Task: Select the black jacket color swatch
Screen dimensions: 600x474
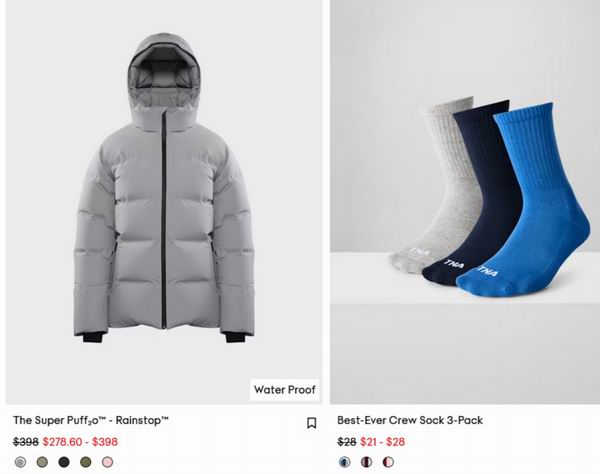Action: point(64,462)
